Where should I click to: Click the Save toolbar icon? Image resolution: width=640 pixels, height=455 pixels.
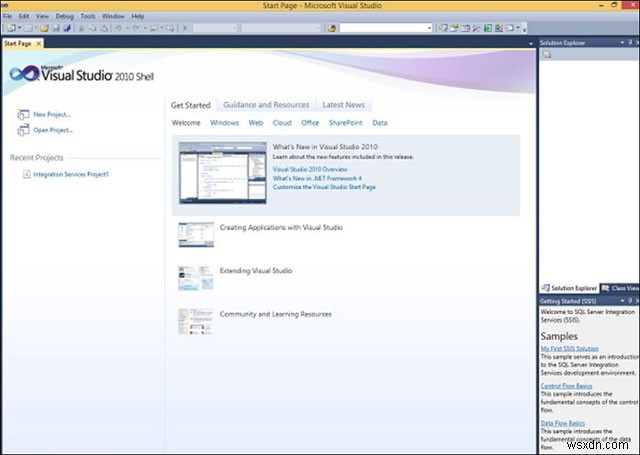pyautogui.click(x=56, y=28)
